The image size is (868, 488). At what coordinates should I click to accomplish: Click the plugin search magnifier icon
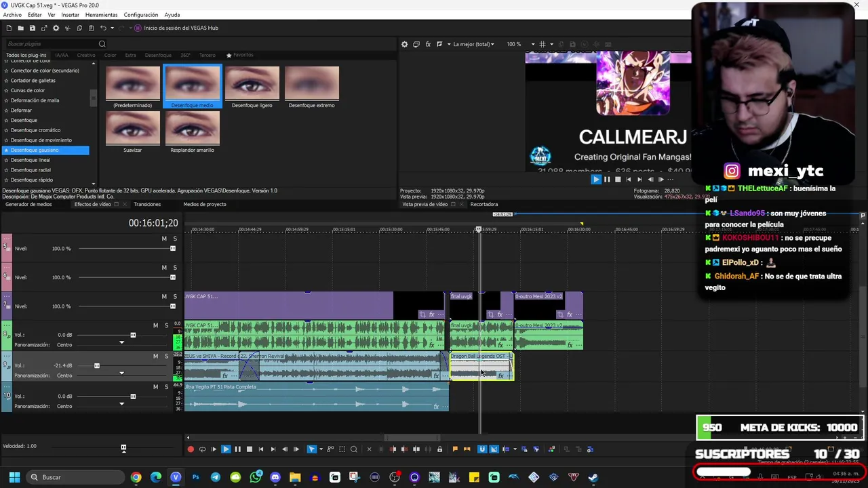[x=102, y=44]
